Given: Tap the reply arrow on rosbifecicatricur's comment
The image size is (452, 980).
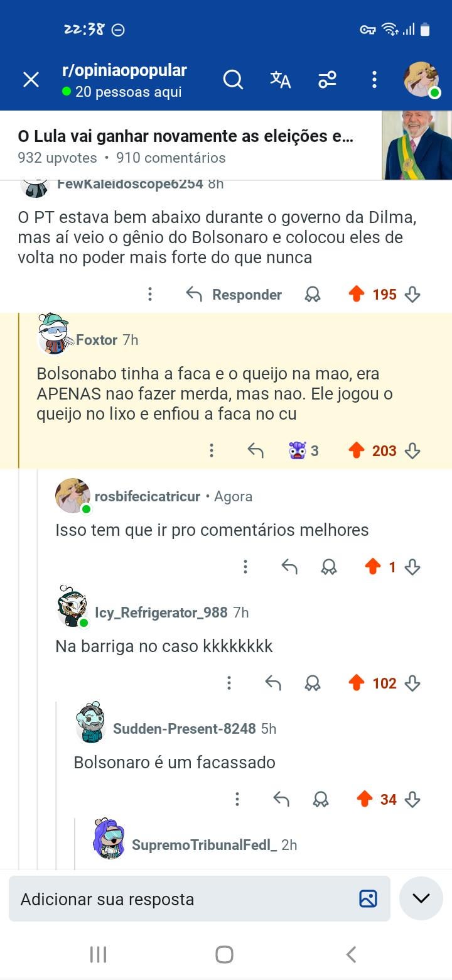Looking at the screenshot, I should [289, 567].
